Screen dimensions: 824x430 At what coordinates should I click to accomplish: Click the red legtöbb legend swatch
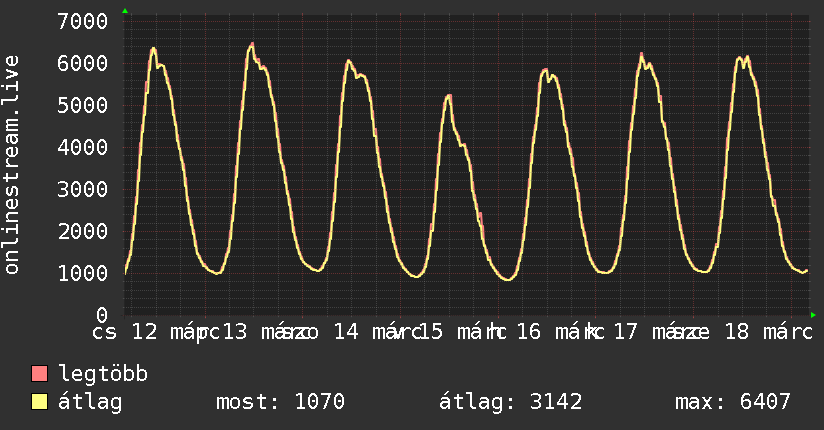[40, 375]
